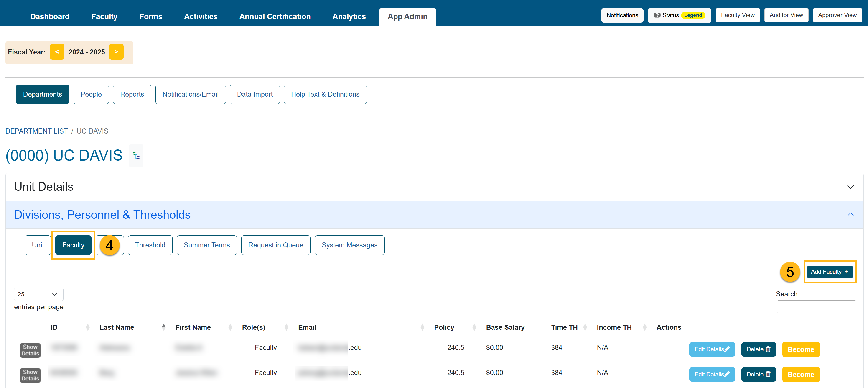Select the Threshold sub-tab
Screen dimensions: 868x388
(x=150, y=245)
